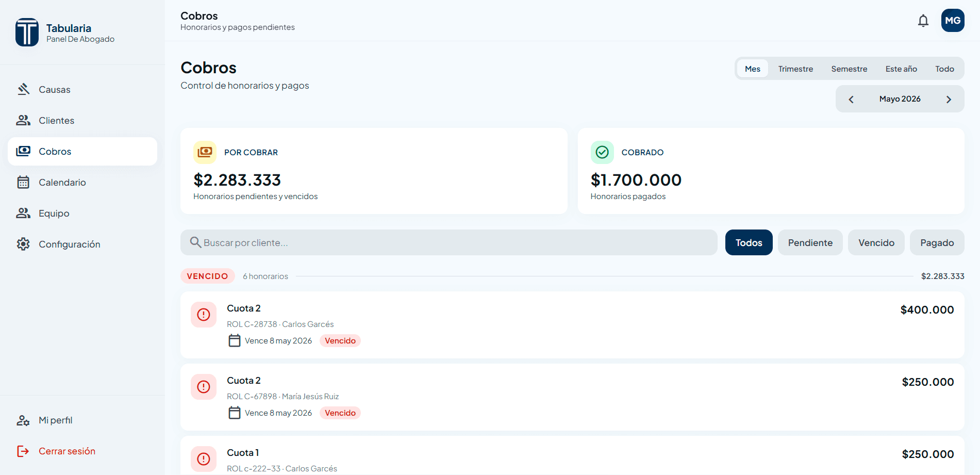Focus the Buscar por cliente search field
The height and width of the screenshot is (475, 980).
(449, 242)
